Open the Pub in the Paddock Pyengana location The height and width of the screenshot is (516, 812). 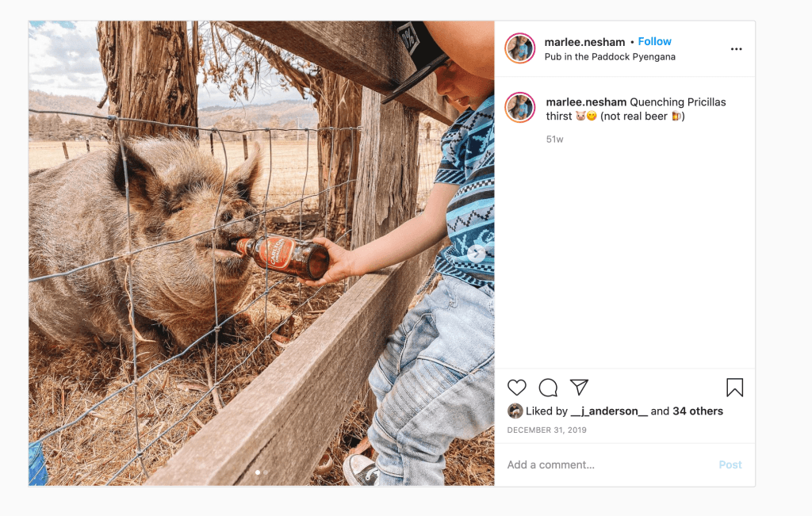[x=610, y=57]
